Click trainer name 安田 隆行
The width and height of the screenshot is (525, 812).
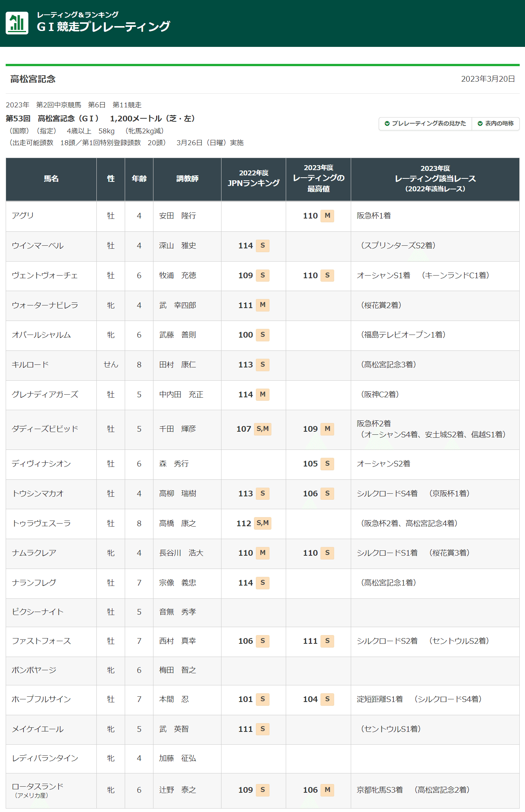tap(178, 215)
